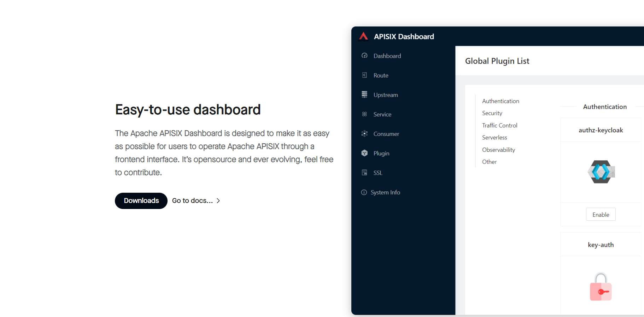Screen dimensions: 644x317
Task: Click the authz-keycloak card title
Action: coord(601,130)
